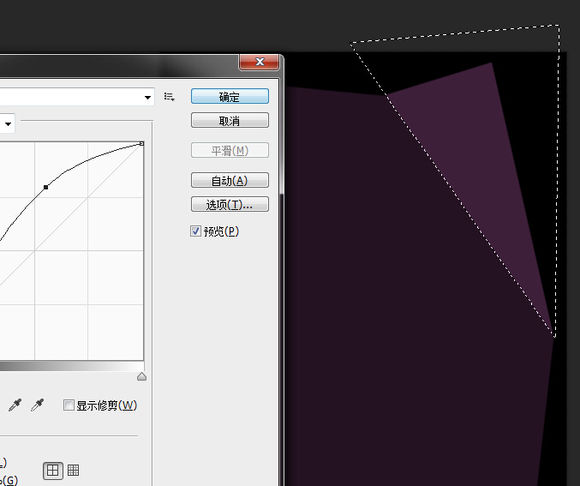580x486 pixels.
Task: Expand the channel dropdown arrow
Action: [x=8, y=124]
